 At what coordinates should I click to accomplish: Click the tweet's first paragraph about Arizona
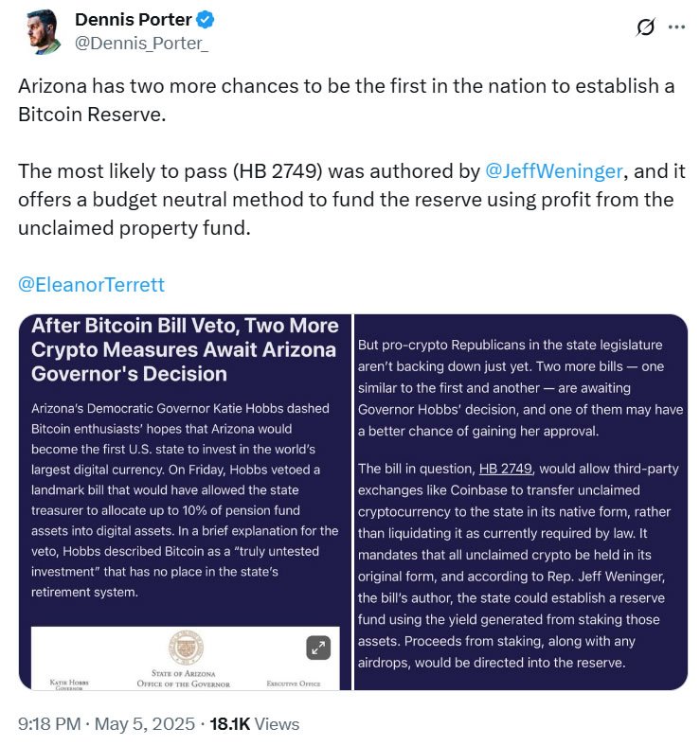click(347, 99)
